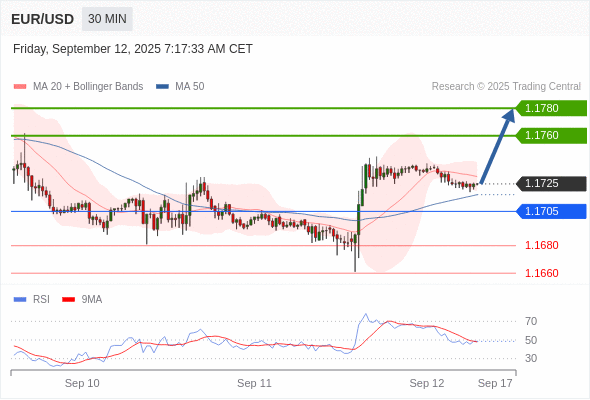
Task: Click the Sep 10 date axis label
Action: pyautogui.click(x=82, y=383)
